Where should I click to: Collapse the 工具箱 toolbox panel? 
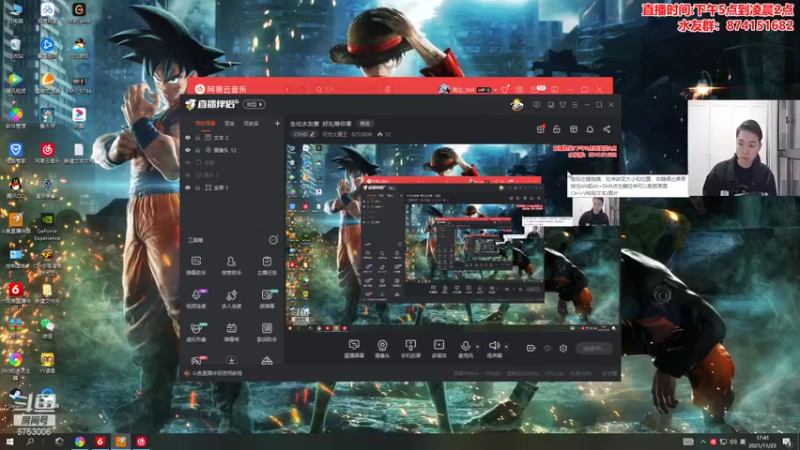click(273, 240)
